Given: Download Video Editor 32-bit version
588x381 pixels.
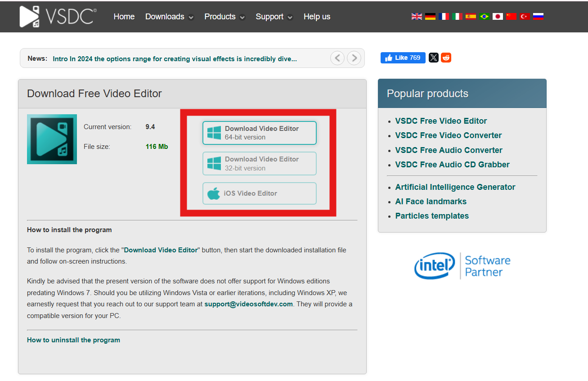Looking at the screenshot, I should 260,163.
